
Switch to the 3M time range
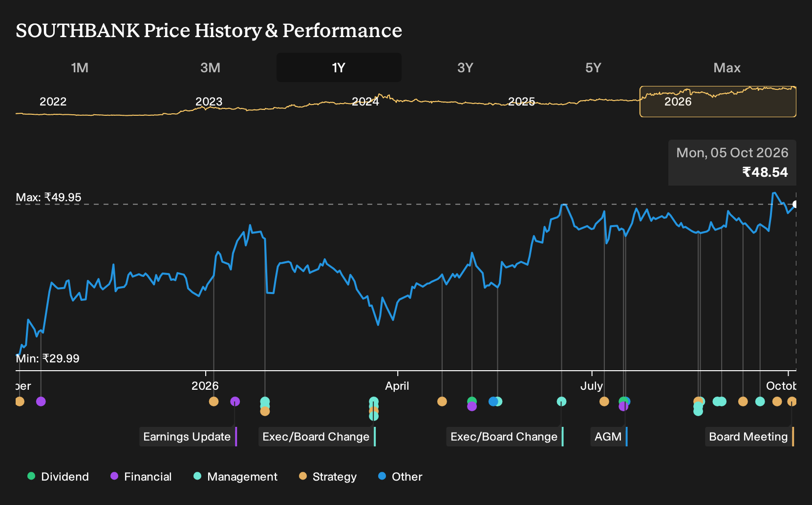point(210,68)
